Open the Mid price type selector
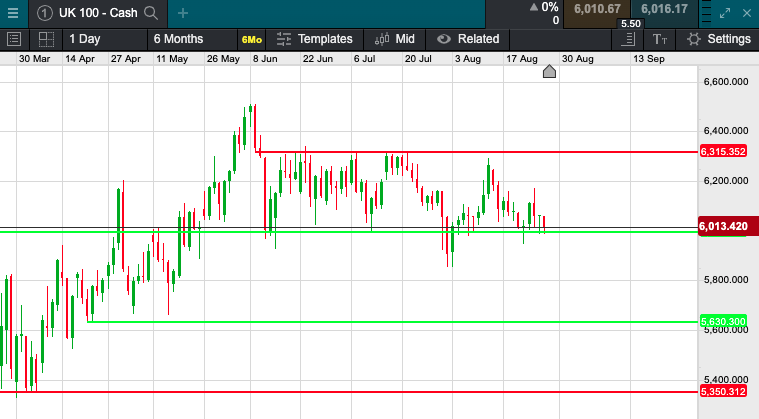 395,39
